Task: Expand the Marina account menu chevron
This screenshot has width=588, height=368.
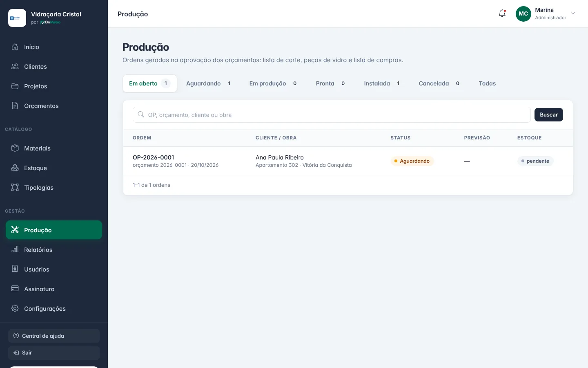Action: coord(573,13)
